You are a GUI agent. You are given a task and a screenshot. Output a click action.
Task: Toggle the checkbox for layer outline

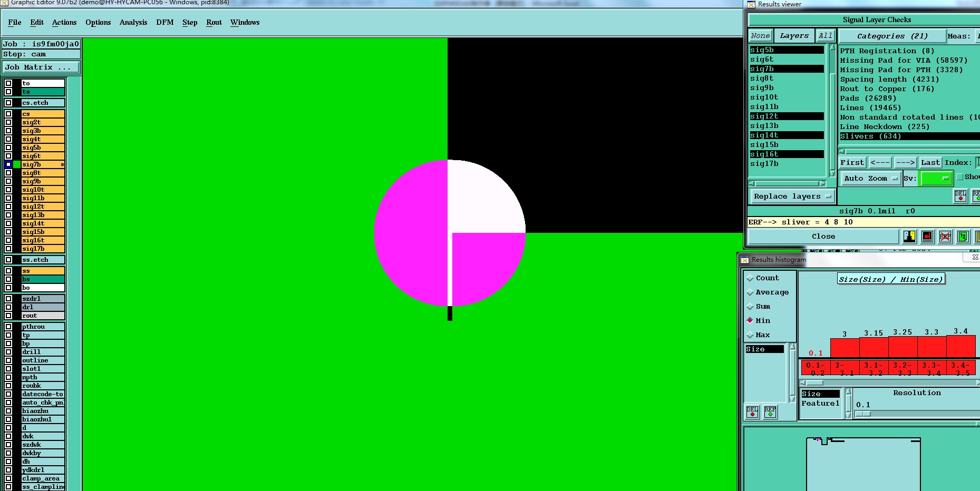point(8,360)
